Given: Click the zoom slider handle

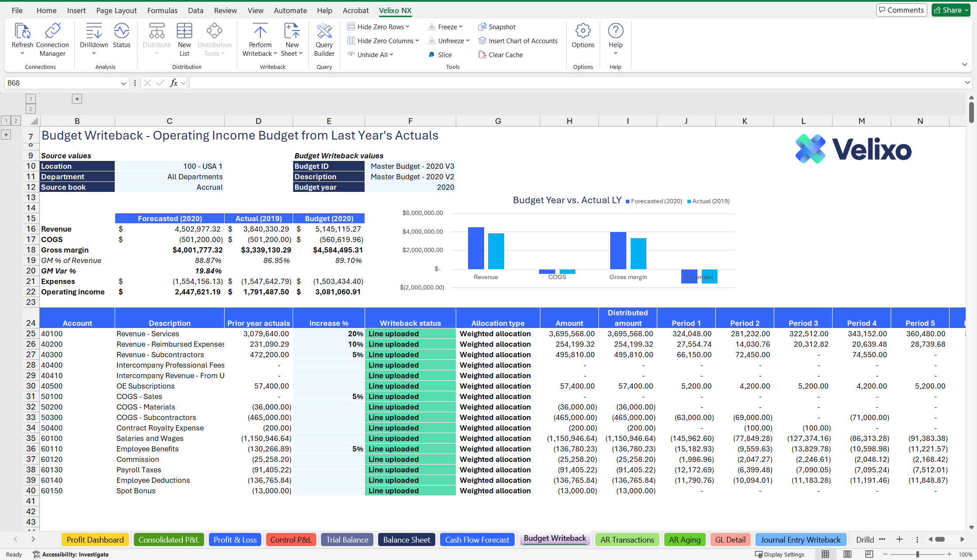Looking at the screenshot, I should coord(917,554).
